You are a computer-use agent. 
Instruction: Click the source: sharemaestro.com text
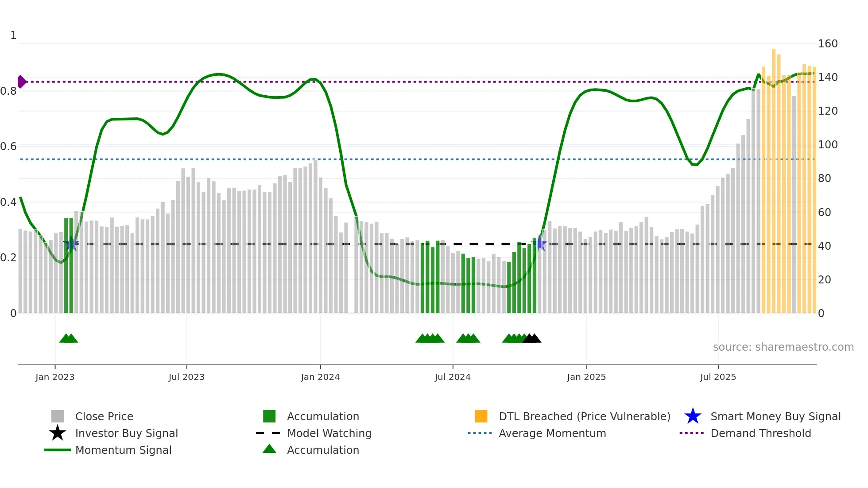click(783, 347)
